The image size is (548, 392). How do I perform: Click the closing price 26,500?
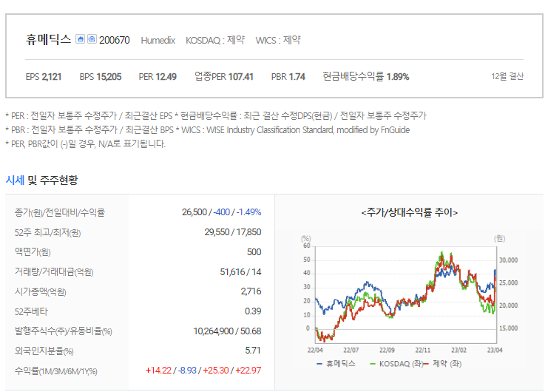coord(194,212)
